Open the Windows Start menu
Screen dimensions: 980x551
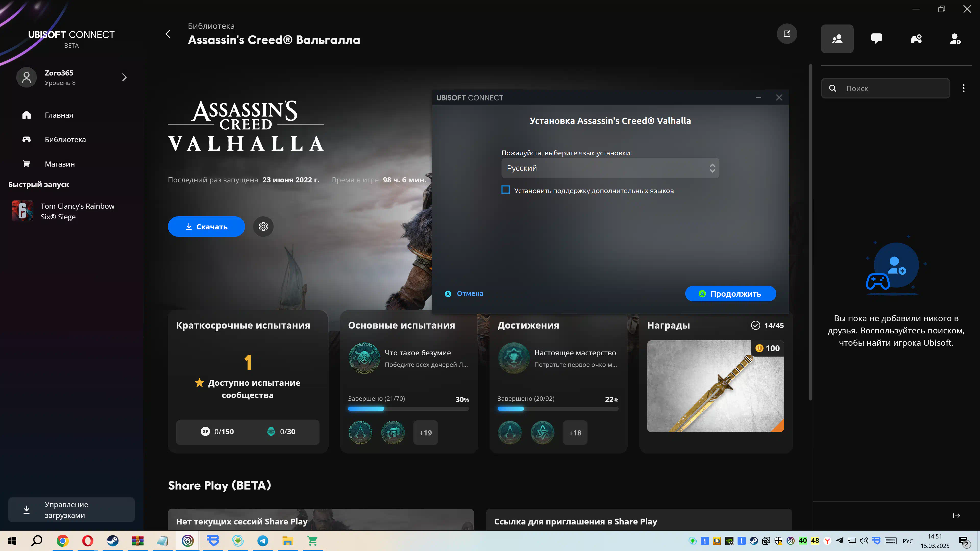click(x=12, y=541)
